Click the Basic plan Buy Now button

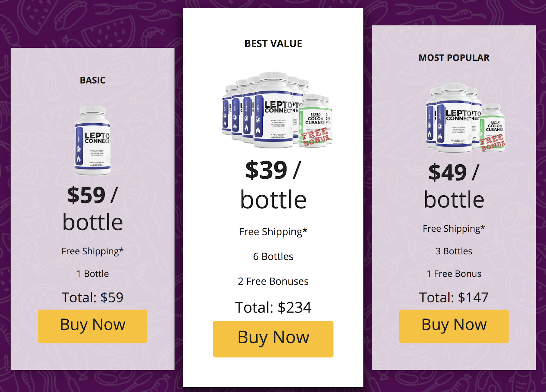(92, 326)
